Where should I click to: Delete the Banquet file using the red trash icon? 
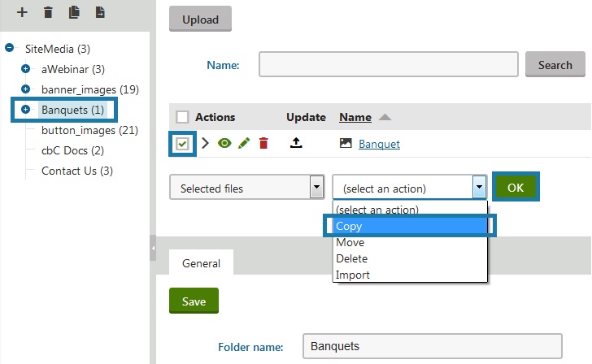pos(263,144)
